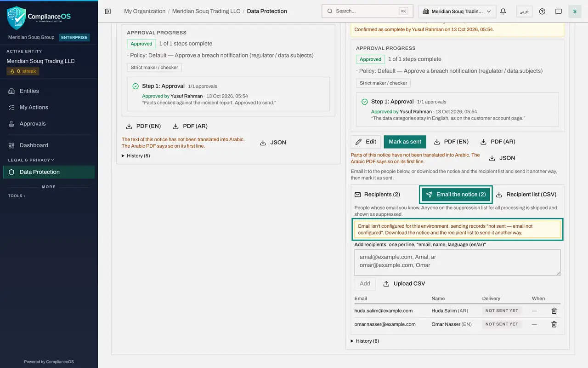This screenshot has height=368, width=588.
Task: Open Entities in the sidebar
Action: pos(49,91)
